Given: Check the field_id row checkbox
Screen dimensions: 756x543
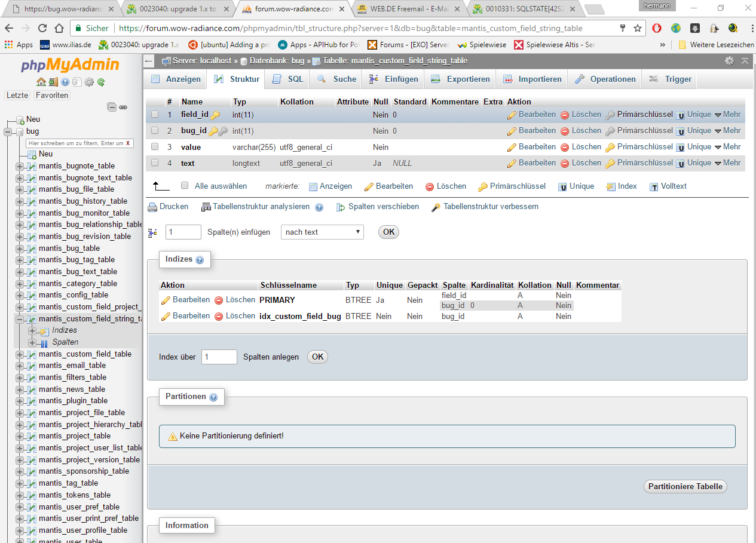Looking at the screenshot, I should [155, 114].
